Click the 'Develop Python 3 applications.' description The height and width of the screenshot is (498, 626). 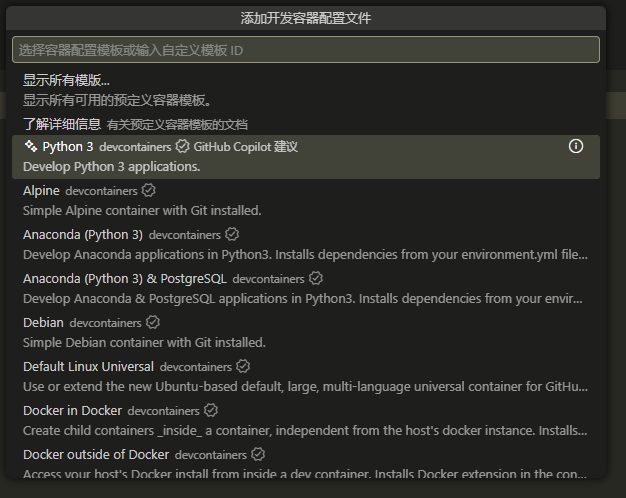tap(111, 167)
